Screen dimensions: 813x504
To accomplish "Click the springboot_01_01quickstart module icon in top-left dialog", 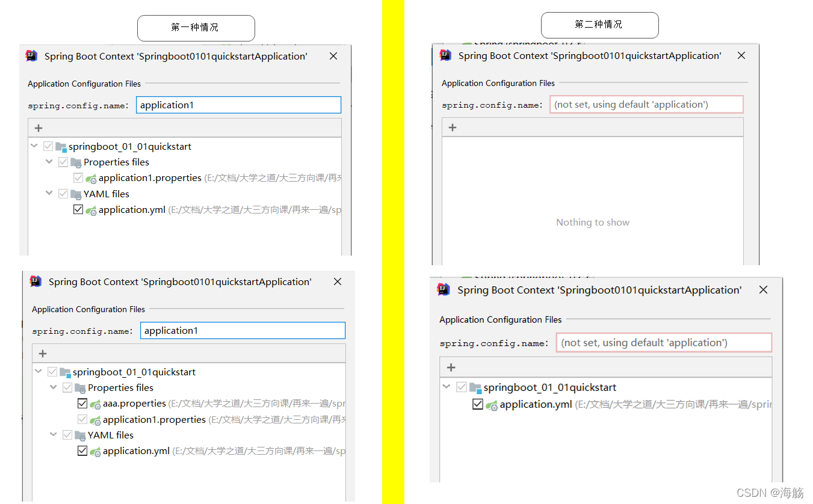I will point(61,147).
